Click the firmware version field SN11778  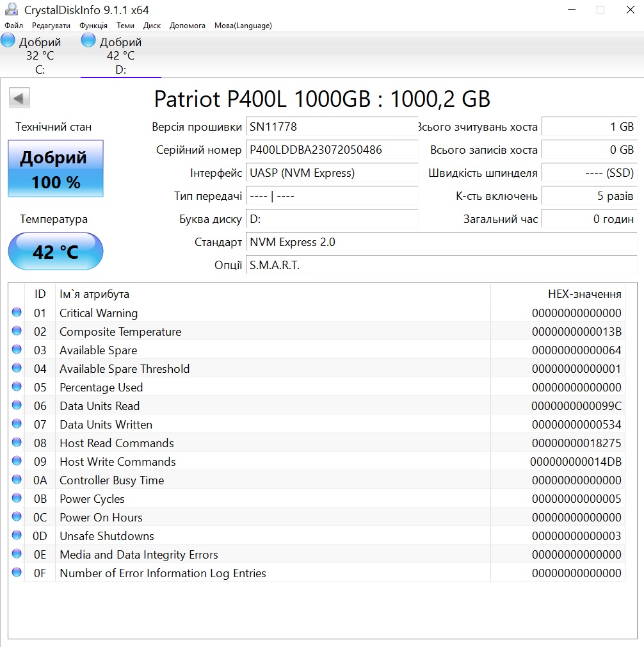(332, 127)
